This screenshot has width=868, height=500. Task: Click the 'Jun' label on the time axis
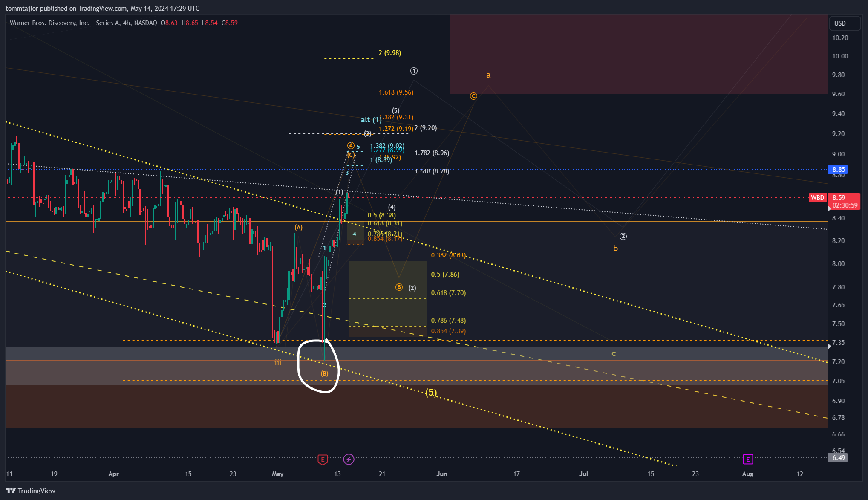442,474
